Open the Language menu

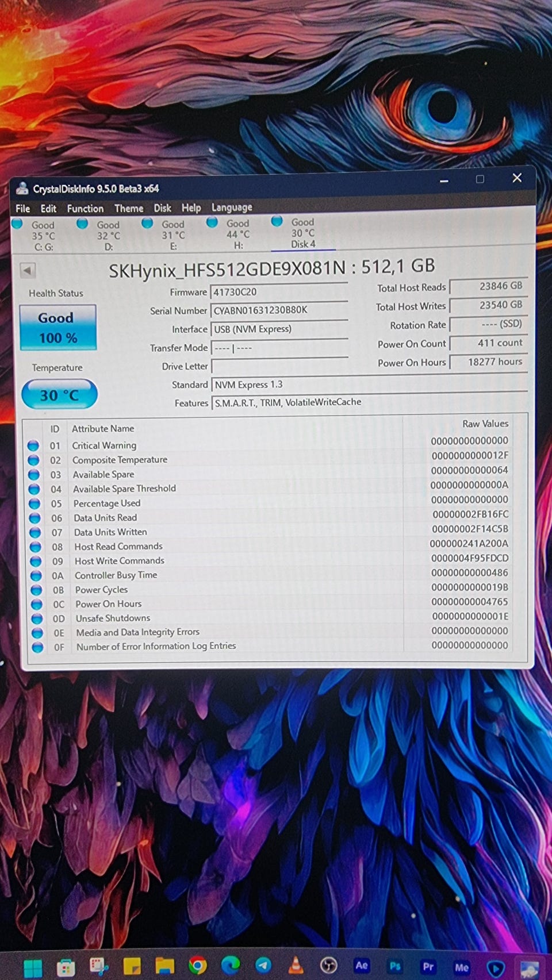232,207
